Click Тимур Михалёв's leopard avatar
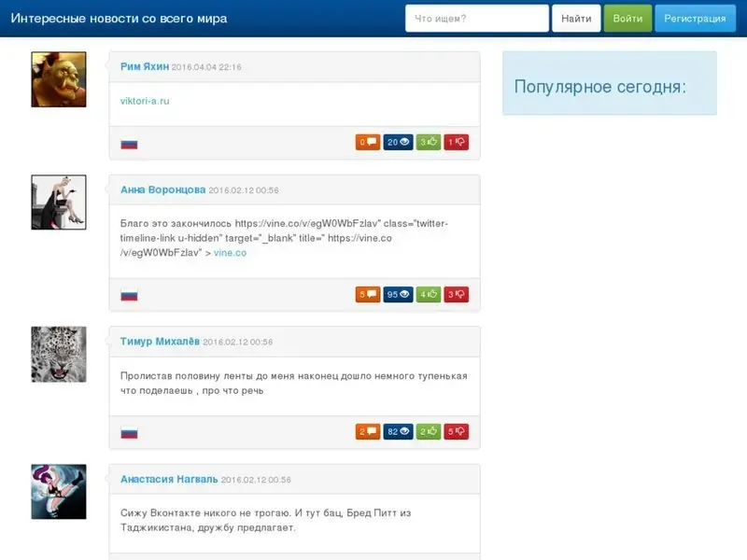 coord(59,354)
